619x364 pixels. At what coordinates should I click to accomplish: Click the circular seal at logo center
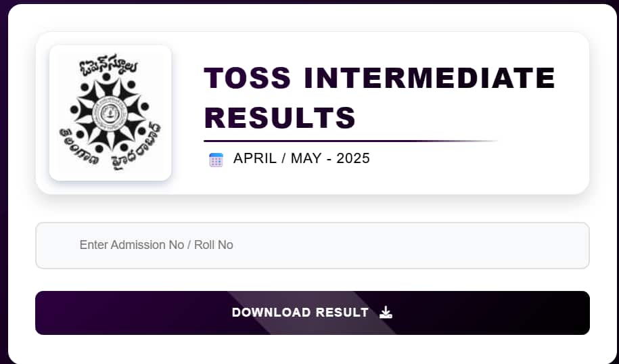pyautogui.click(x=108, y=114)
